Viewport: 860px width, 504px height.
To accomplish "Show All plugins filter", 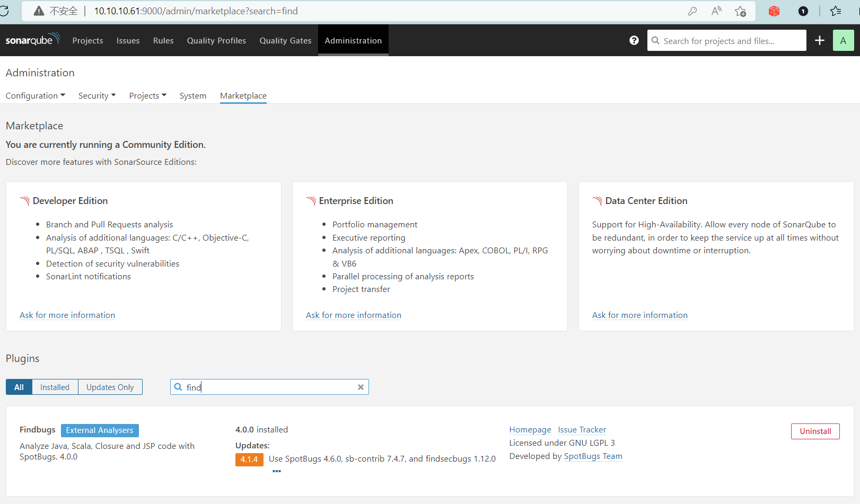I will 19,387.
